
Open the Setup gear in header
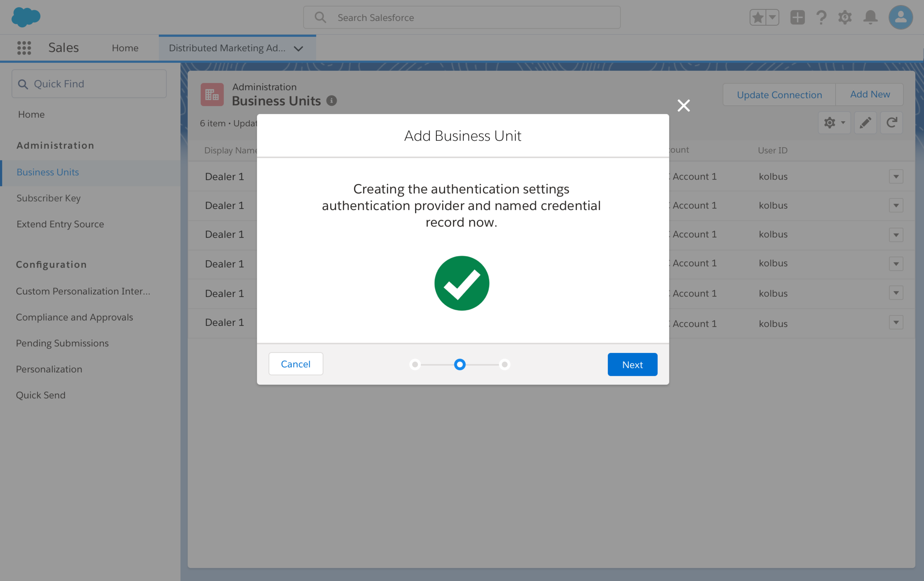(845, 17)
